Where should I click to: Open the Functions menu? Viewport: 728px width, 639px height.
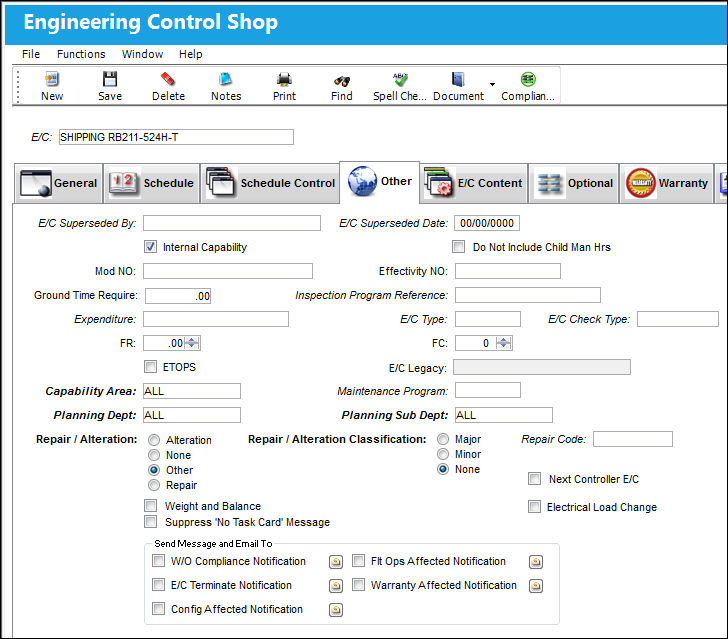pos(81,54)
